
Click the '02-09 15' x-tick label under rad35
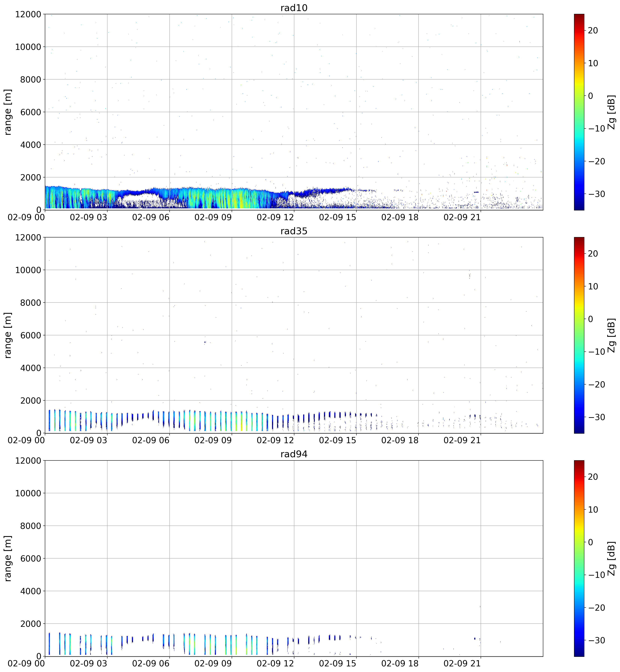[337, 441]
